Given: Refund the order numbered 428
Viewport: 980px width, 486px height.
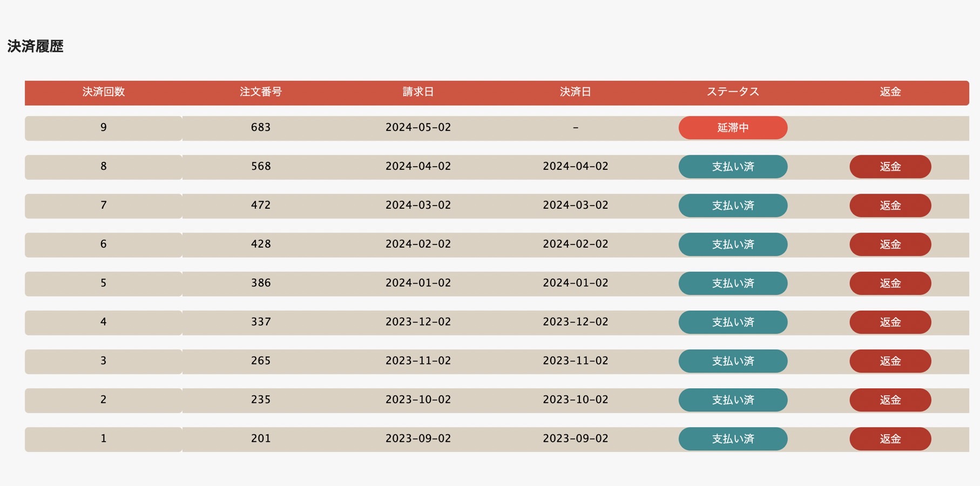Looking at the screenshot, I should pos(890,244).
